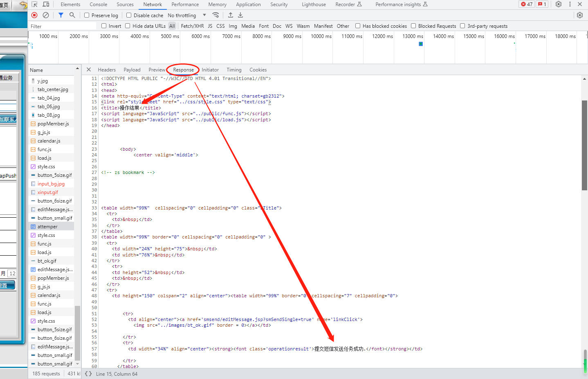Click the Name column sort arrow
This screenshot has width=588, height=379.
pyautogui.click(x=77, y=69)
